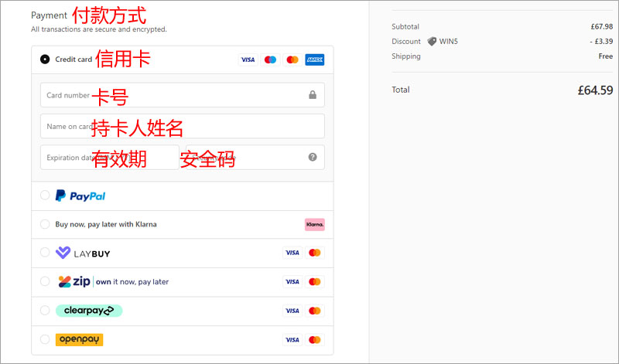Click 'All transactions are secure and encrypted.'
Image resolution: width=619 pixels, height=364 pixels.
pos(99,29)
